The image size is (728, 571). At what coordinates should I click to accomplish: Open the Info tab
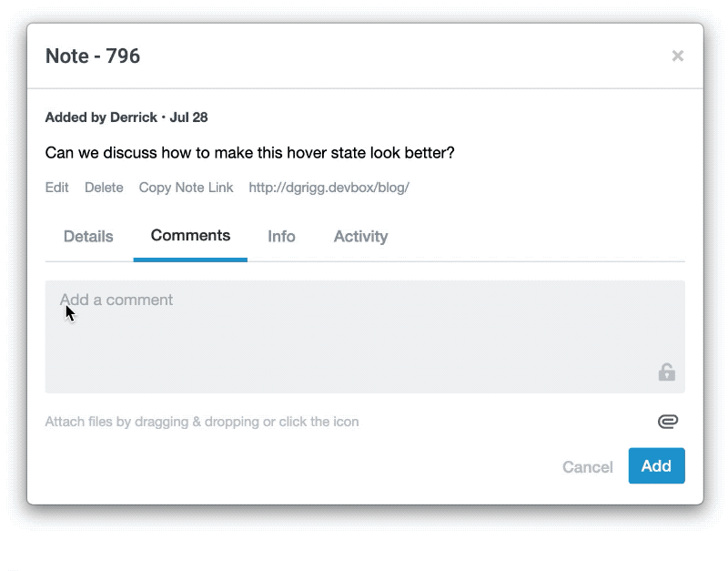(x=281, y=237)
